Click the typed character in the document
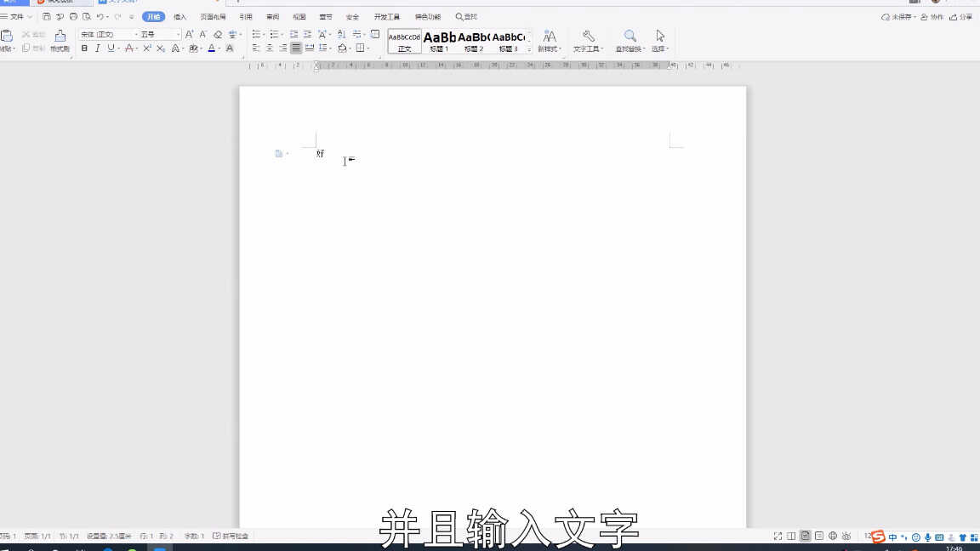Image resolution: width=980 pixels, height=551 pixels. (x=320, y=154)
